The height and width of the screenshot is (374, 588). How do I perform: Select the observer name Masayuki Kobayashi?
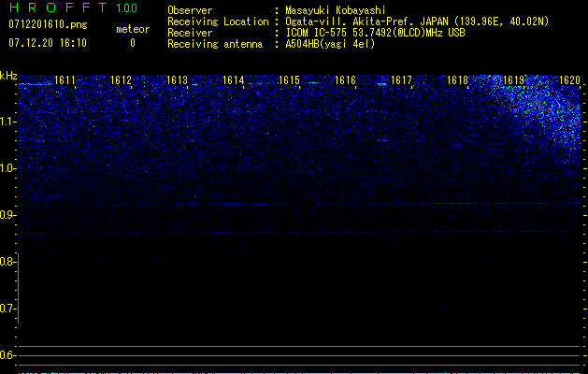click(336, 10)
